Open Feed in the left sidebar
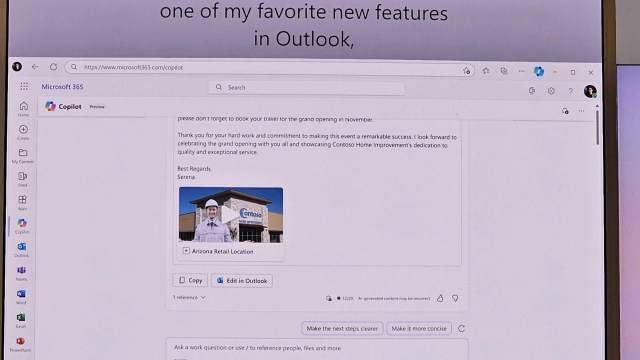640x360 pixels. [22, 179]
